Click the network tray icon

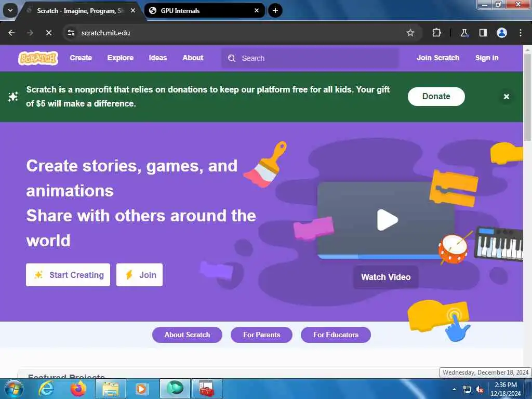[x=467, y=390]
